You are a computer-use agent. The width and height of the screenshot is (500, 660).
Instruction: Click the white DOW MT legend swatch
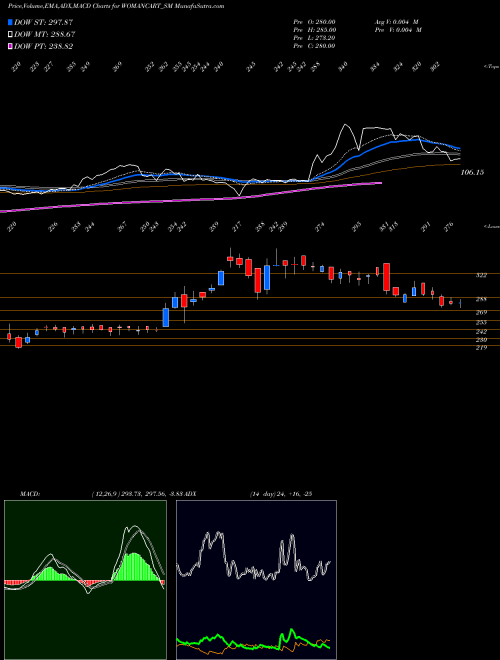10,35
